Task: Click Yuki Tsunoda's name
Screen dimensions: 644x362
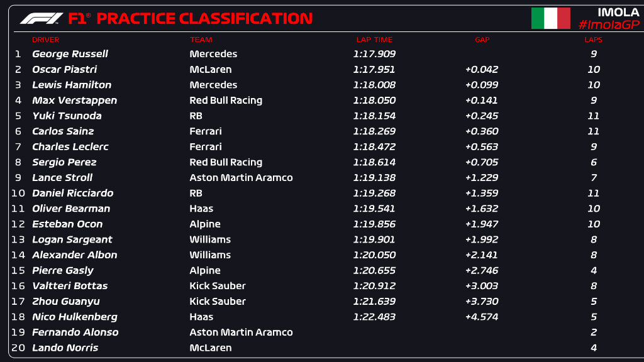Action: 67,116
